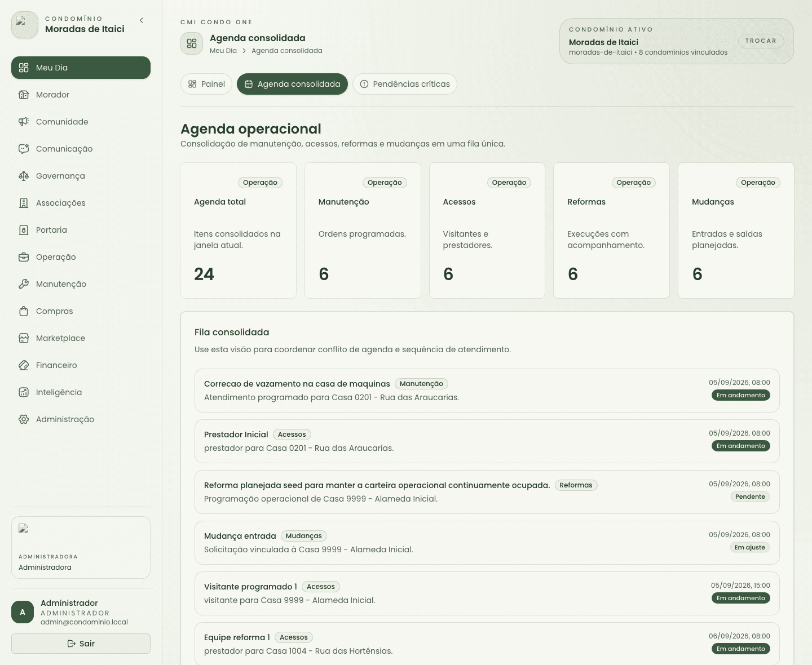The width and height of the screenshot is (812, 665).
Task: Click the Manutenção wrench icon
Action: 24,284
